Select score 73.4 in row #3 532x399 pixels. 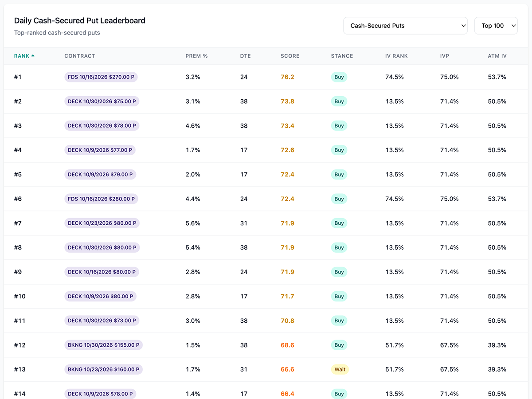(x=287, y=126)
